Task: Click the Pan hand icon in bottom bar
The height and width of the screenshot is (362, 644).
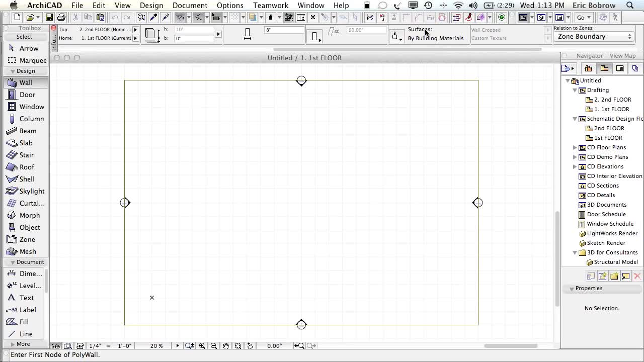Action: pos(226,346)
